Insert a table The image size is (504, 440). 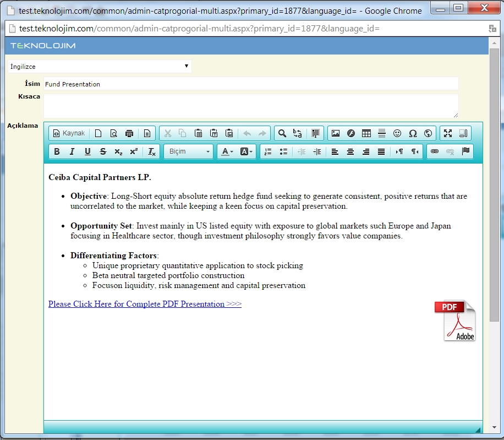pos(366,133)
